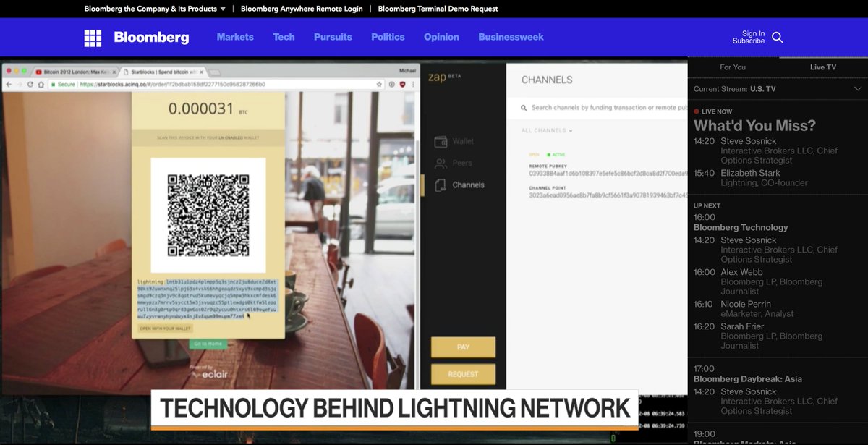Click Elizabeth Stark in the schedule
This screenshot has width=868, height=445.
tap(749, 173)
